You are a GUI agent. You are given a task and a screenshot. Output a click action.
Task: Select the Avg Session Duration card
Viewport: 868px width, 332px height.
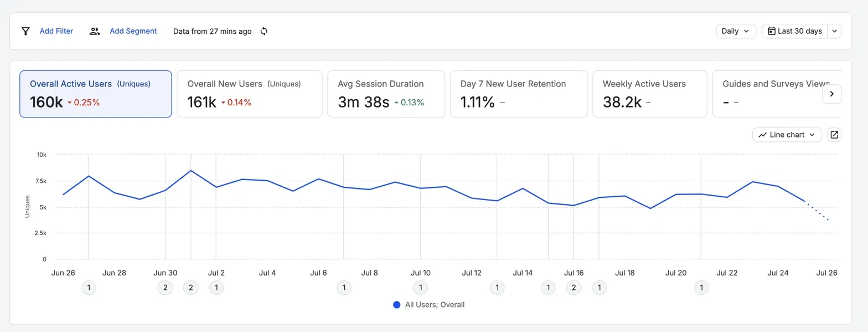click(x=386, y=94)
